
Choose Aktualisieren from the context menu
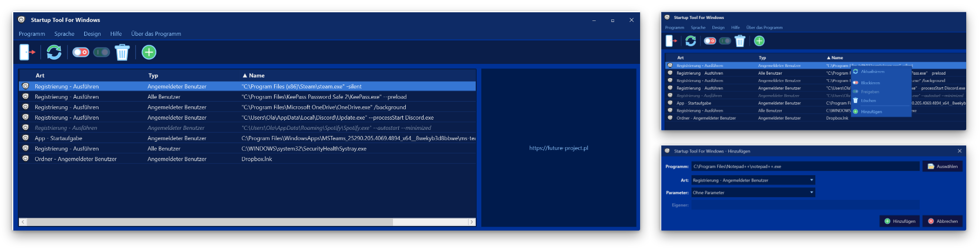click(880, 72)
